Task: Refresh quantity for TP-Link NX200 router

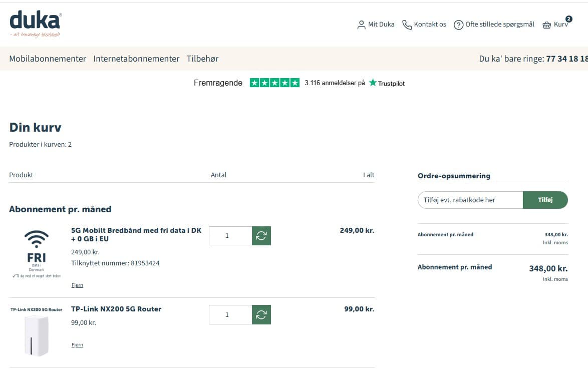Action: tap(261, 315)
